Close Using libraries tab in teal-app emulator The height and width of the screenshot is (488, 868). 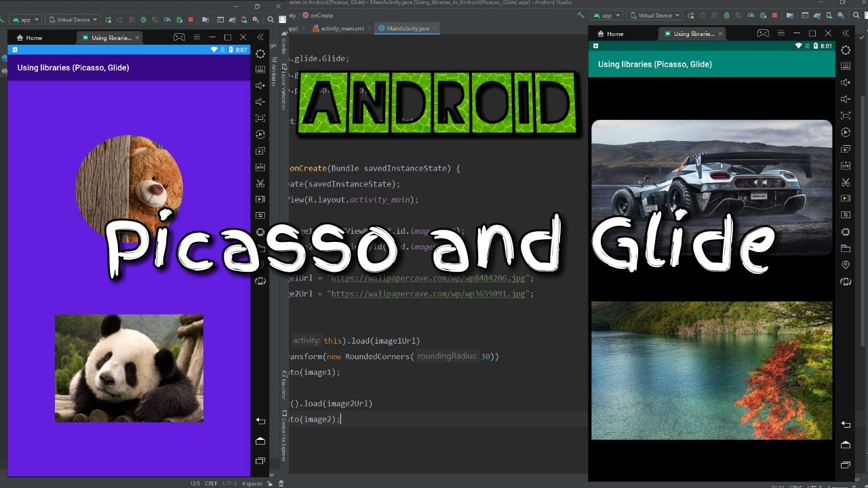pyautogui.click(x=720, y=34)
